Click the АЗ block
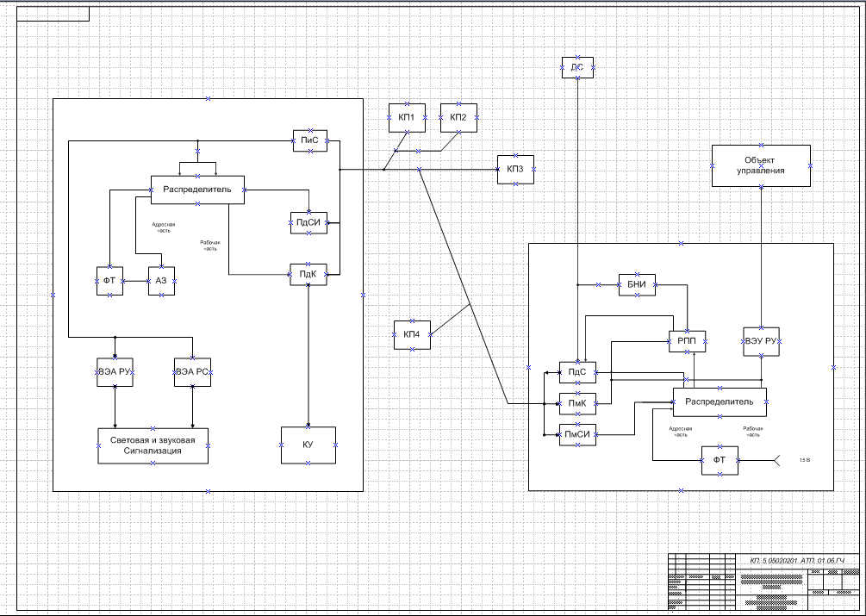 pos(161,281)
